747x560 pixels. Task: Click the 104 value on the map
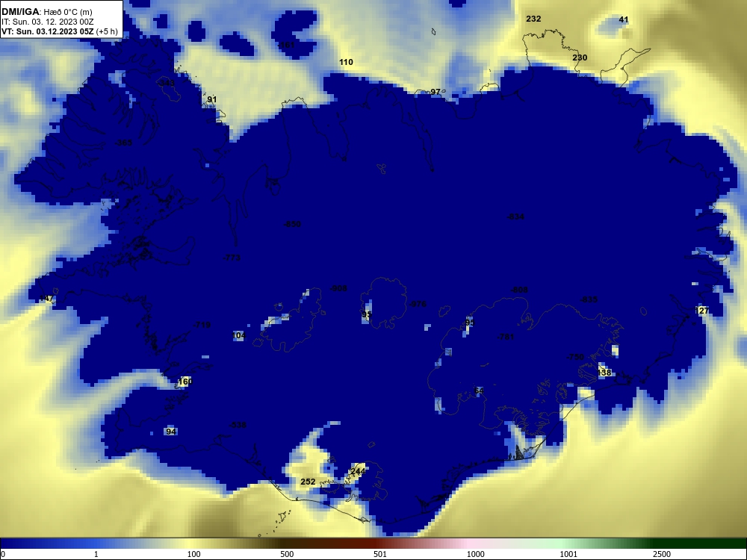[x=239, y=336]
